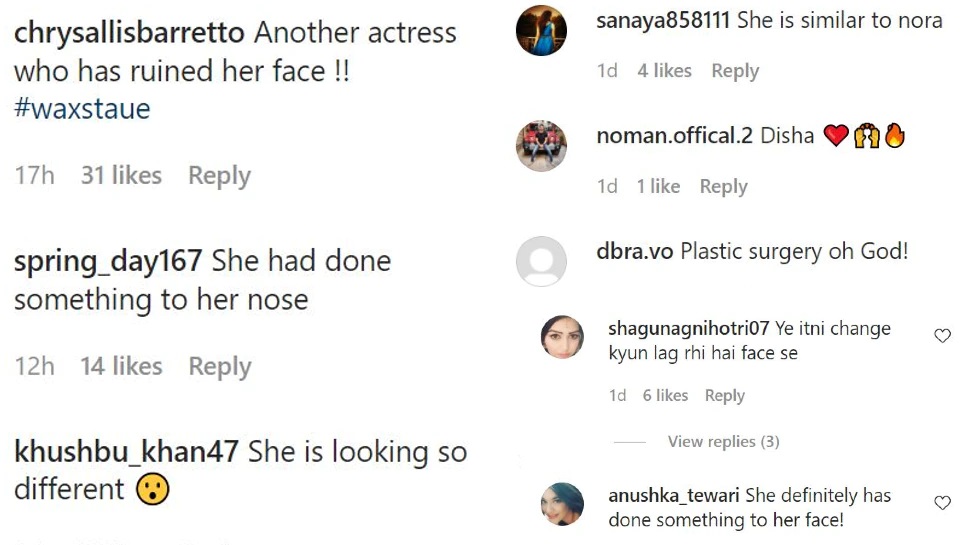Open dbra.vo's default profile avatar
The height and width of the screenshot is (545, 970).
tap(541, 261)
